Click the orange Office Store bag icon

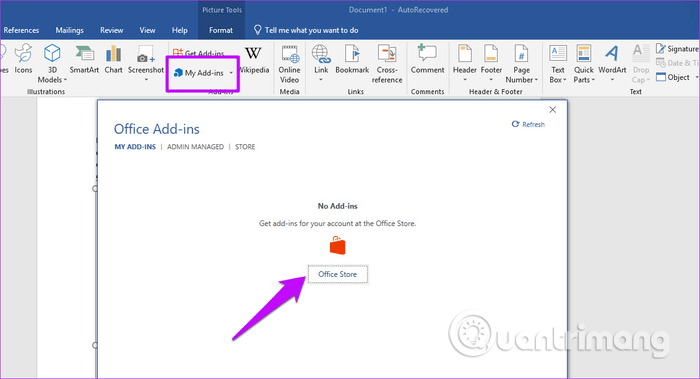pyautogui.click(x=338, y=246)
